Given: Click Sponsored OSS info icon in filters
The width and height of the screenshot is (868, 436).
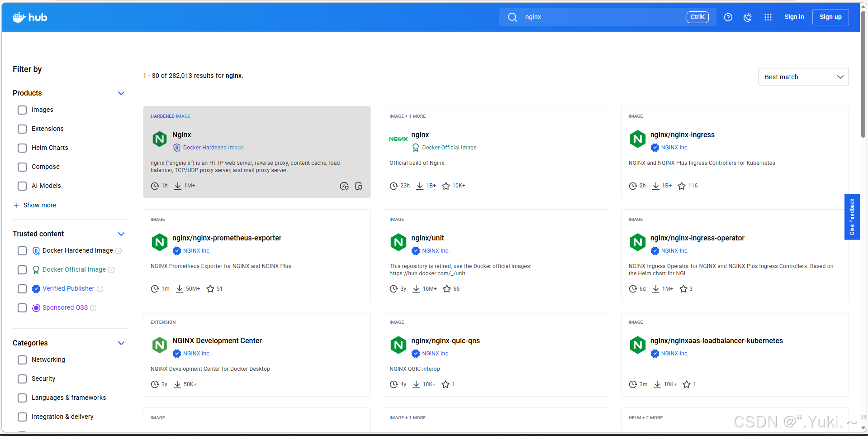Looking at the screenshot, I should (93, 308).
